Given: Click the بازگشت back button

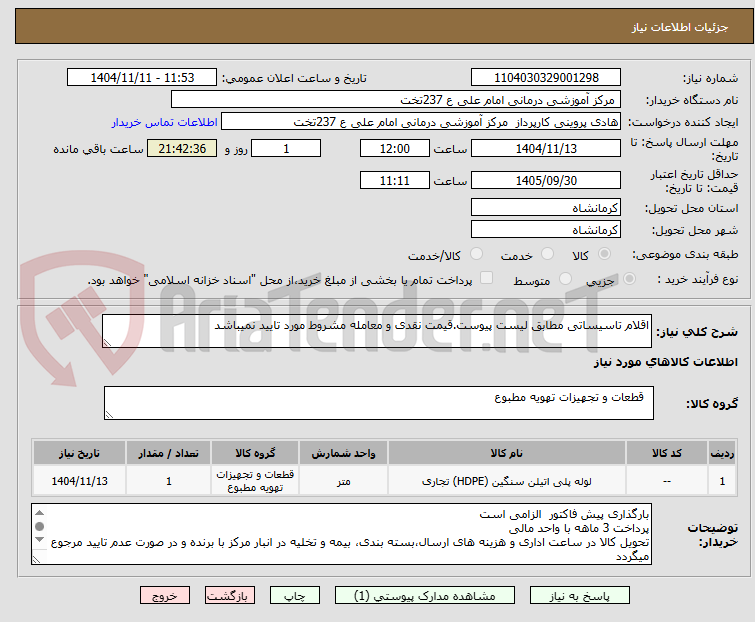Looking at the screenshot, I should point(229,596).
